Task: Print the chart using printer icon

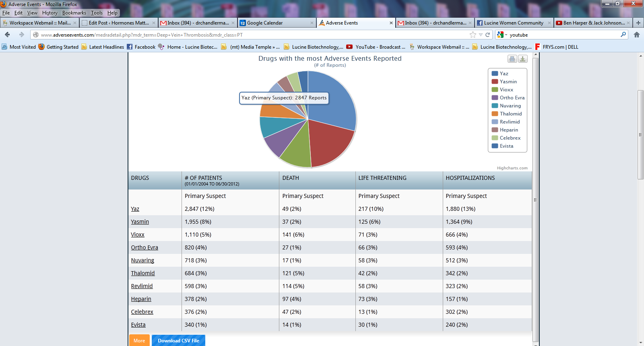Action: coord(512,59)
